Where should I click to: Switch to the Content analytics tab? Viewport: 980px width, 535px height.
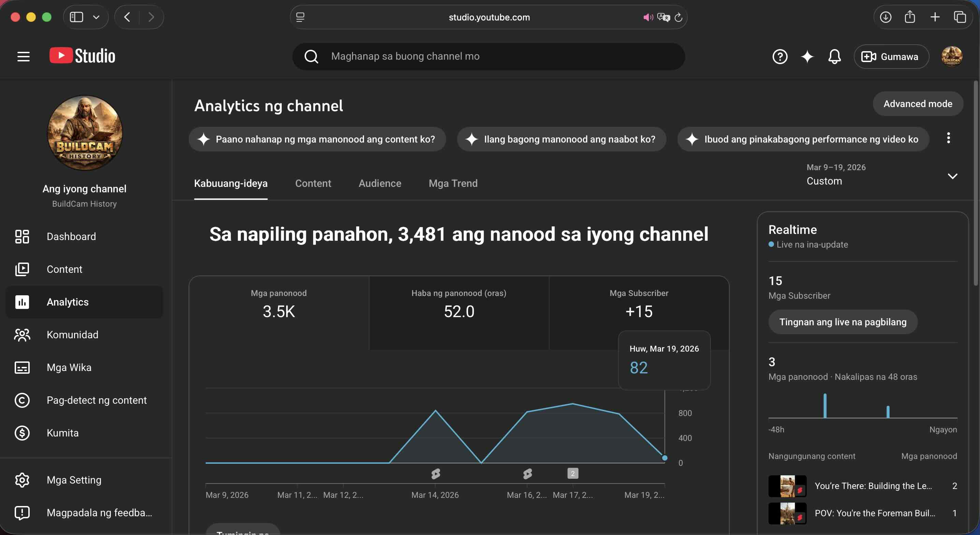pyautogui.click(x=313, y=183)
